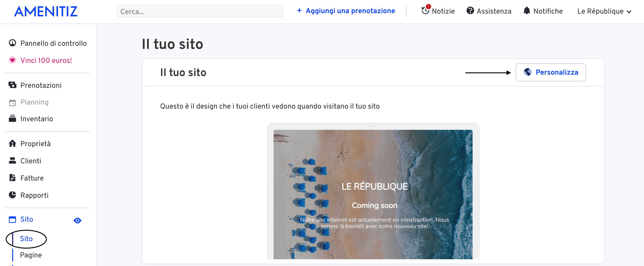Click the Questo è il design description

tap(270, 107)
